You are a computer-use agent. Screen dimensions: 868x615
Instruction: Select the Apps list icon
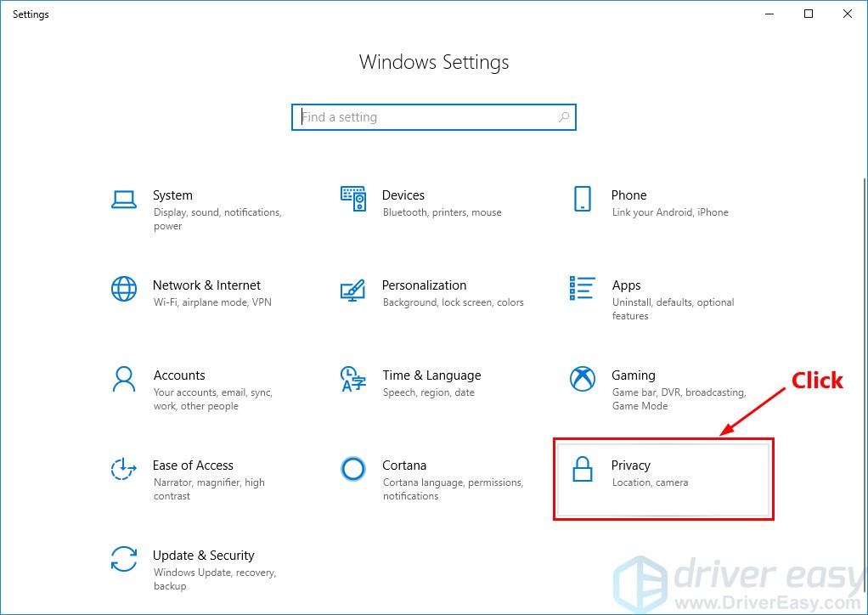click(582, 289)
